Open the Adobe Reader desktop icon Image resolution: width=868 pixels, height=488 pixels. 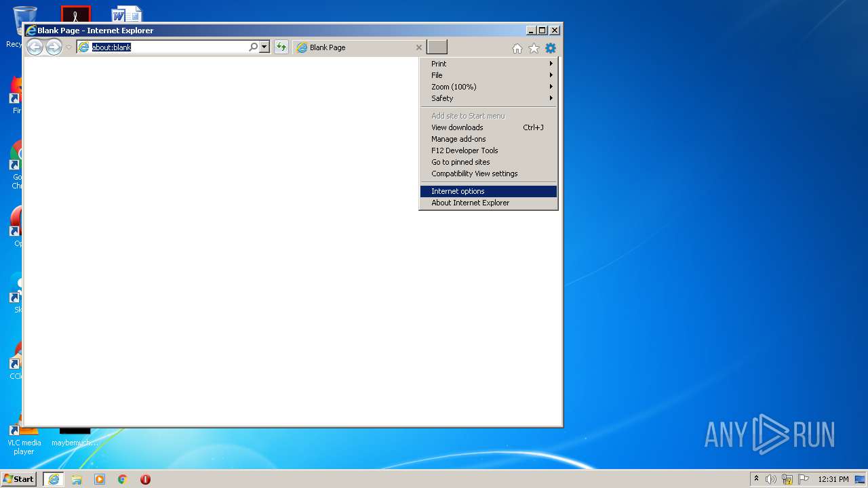pos(75,14)
